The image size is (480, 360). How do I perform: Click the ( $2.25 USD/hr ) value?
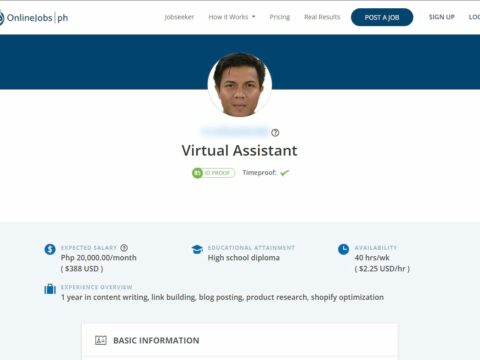[382, 269]
